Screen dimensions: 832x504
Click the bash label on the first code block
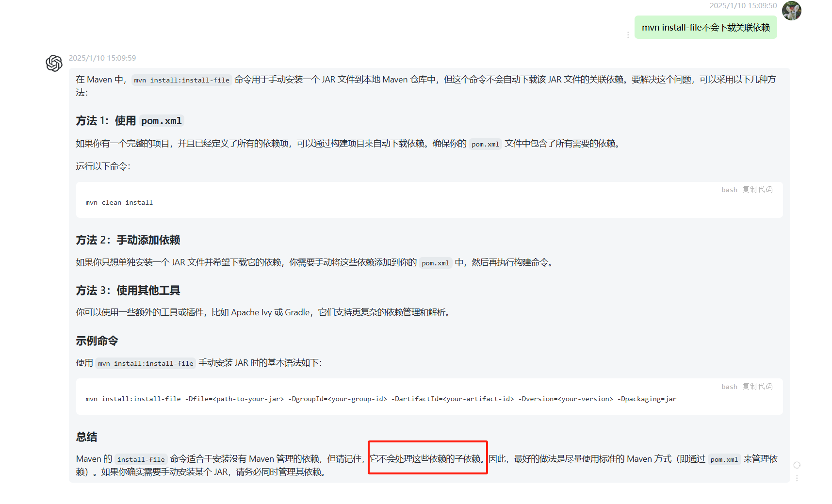729,190
